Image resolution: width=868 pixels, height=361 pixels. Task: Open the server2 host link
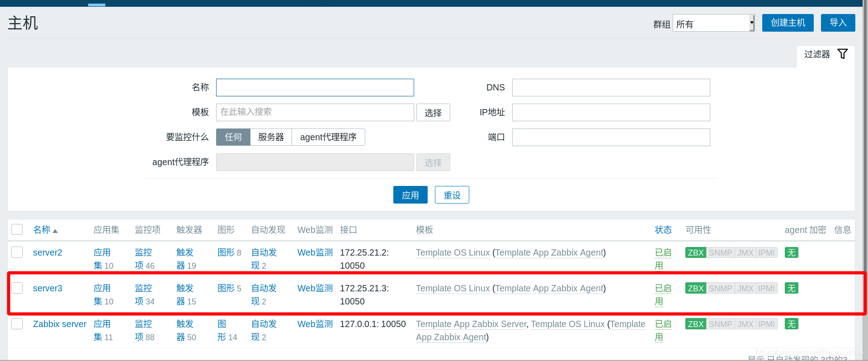click(47, 252)
